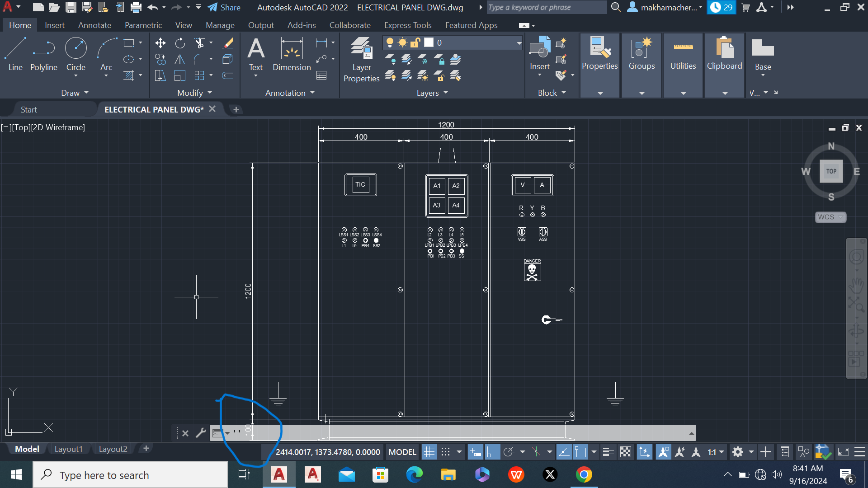Screen dimensions: 868x488
Task: Open Layer Properties manager
Action: pyautogui.click(x=361, y=59)
